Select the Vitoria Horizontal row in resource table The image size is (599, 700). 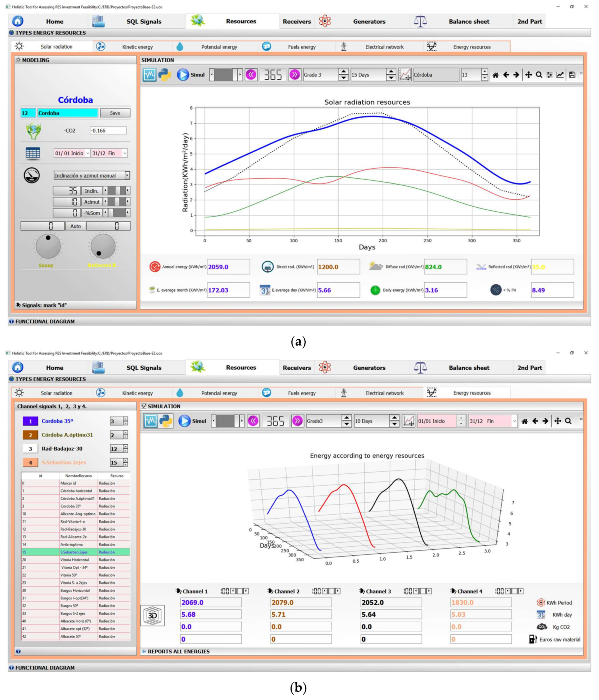pyautogui.click(x=75, y=560)
